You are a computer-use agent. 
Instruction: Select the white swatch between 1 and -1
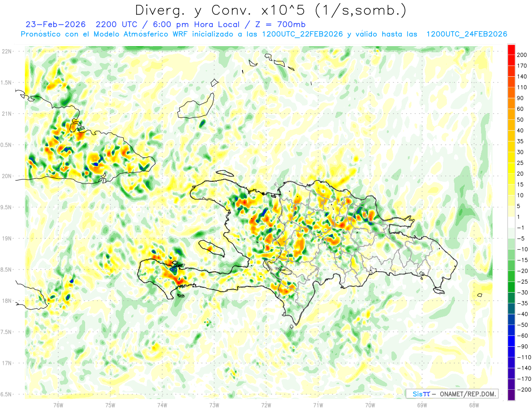511,222
